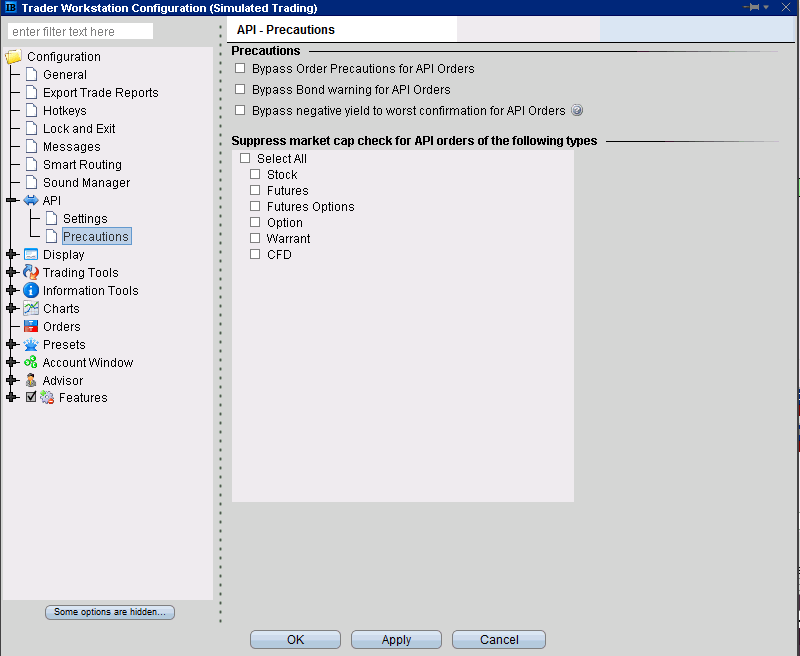800x656 pixels.
Task: Select Smart Routing in configuration tree
Action: (x=82, y=164)
